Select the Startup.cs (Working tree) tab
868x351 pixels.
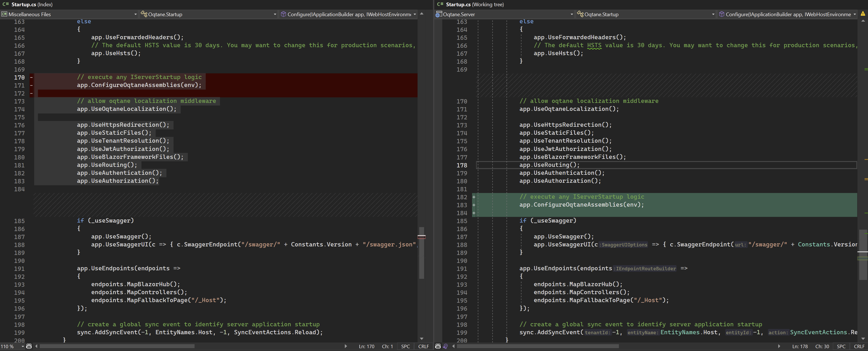coord(472,4)
